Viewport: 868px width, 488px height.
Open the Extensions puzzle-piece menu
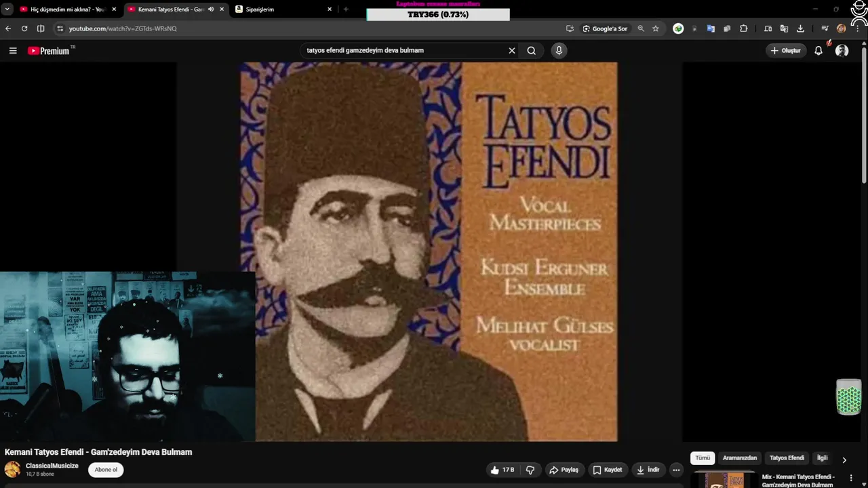(x=744, y=28)
